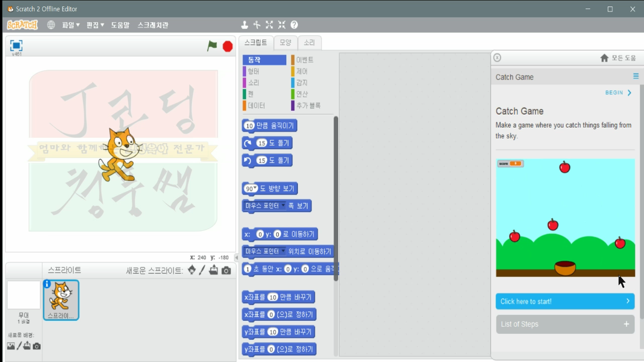This screenshot has width=644, height=362.
Task: Choose a new sprite from the library
Action: point(192,270)
